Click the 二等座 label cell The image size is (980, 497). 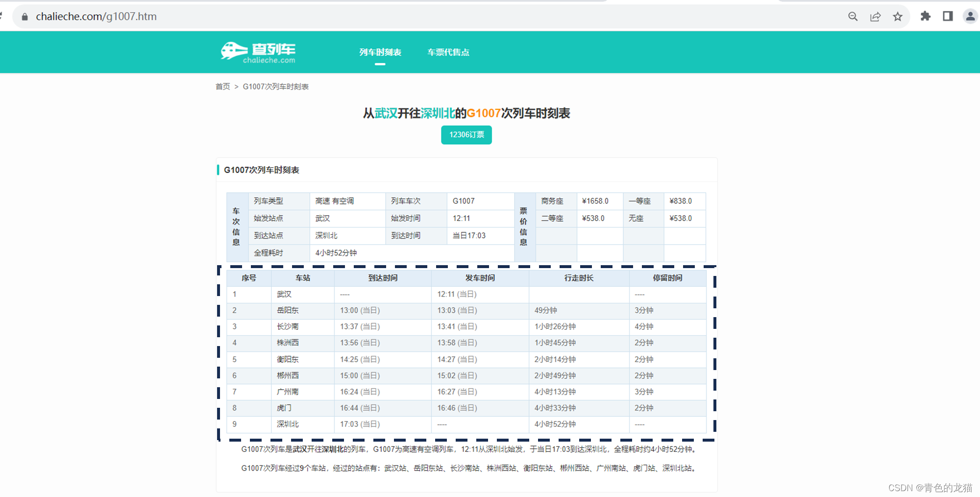[x=556, y=219]
